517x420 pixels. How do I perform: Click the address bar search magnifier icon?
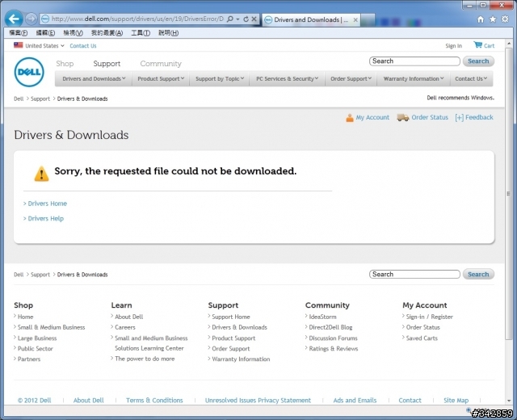coord(229,19)
